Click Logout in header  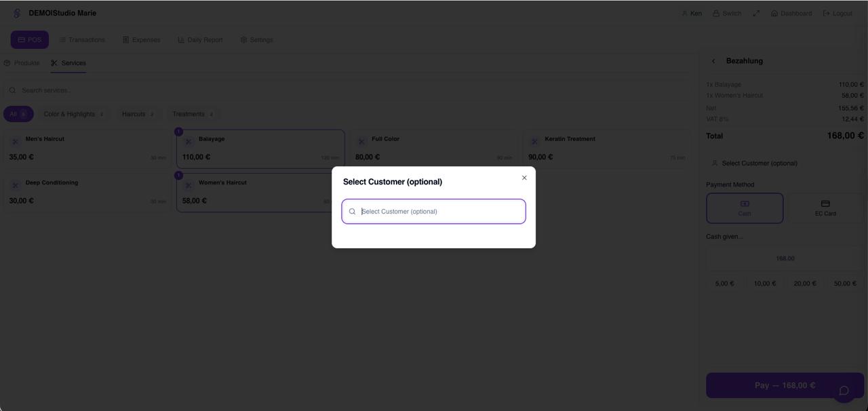[837, 13]
